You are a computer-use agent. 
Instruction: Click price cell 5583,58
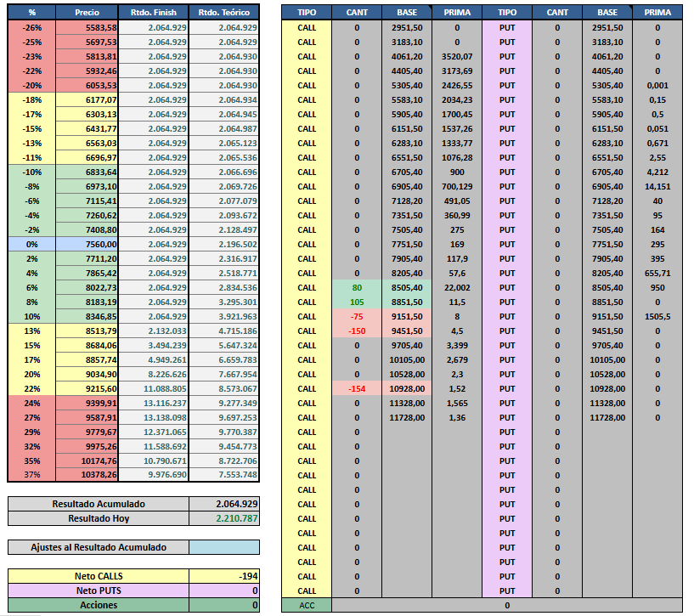point(87,27)
